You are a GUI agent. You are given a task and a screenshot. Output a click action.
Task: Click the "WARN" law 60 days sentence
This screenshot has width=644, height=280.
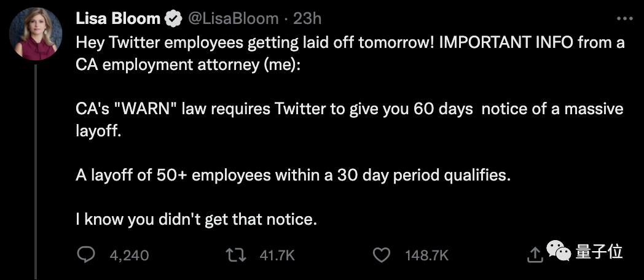pos(350,109)
